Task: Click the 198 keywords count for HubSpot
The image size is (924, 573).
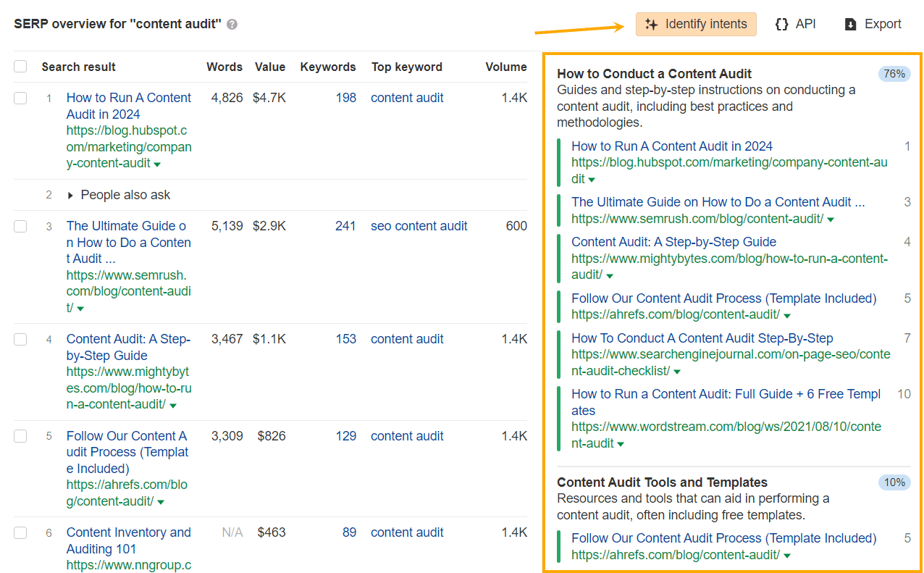Action: pos(346,98)
